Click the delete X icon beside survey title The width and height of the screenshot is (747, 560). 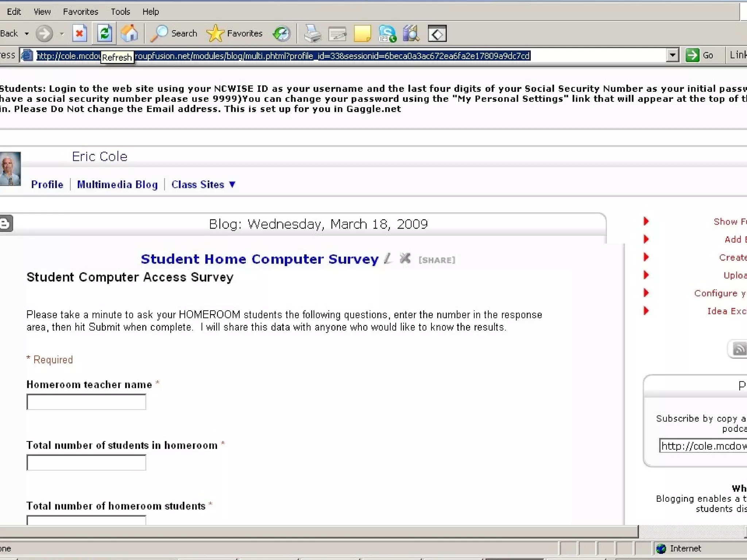405,258
